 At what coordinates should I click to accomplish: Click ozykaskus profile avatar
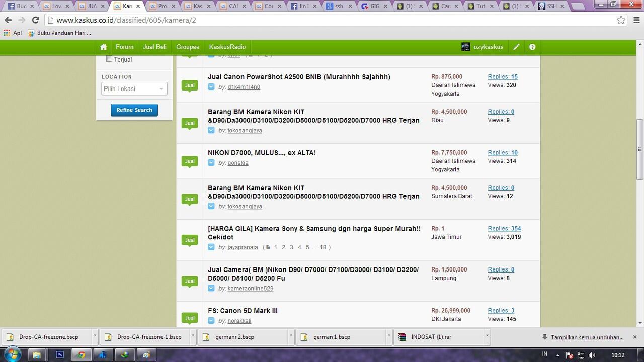tap(466, 47)
